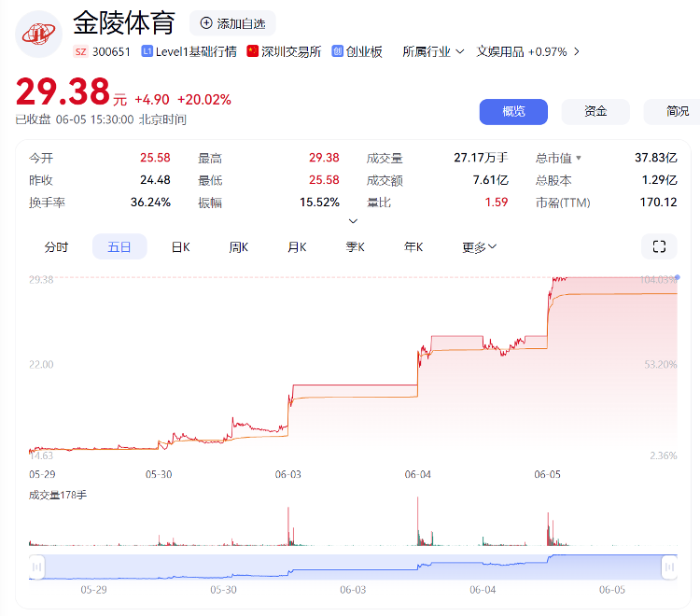Image resolution: width=700 pixels, height=616 pixels.
Task: Click the 成交额 value 7.61亿
Action: (491, 180)
